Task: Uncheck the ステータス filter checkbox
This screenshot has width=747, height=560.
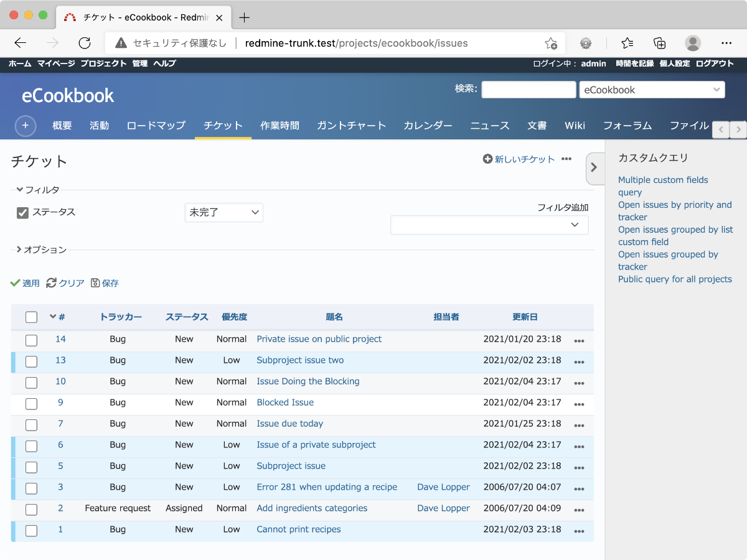Action: pos(23,213)
